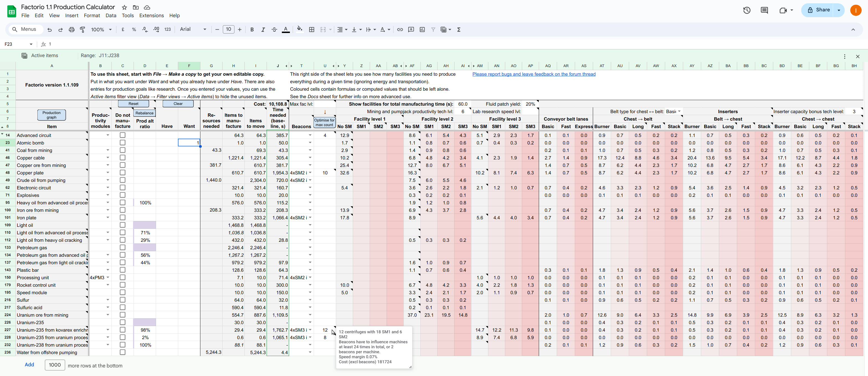Open the Insert menu
This screenshot has width=868, height=376.
pos(72,16)
